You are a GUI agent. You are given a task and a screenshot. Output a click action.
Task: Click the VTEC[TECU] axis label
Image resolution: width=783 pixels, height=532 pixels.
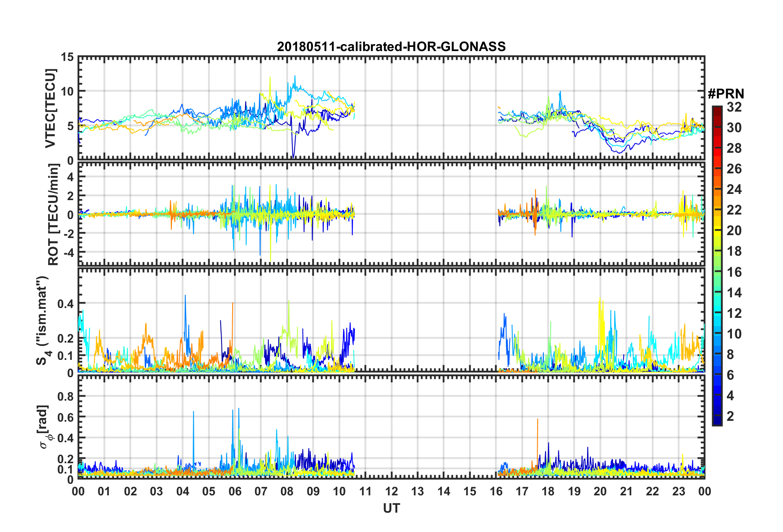pos(50,108)
